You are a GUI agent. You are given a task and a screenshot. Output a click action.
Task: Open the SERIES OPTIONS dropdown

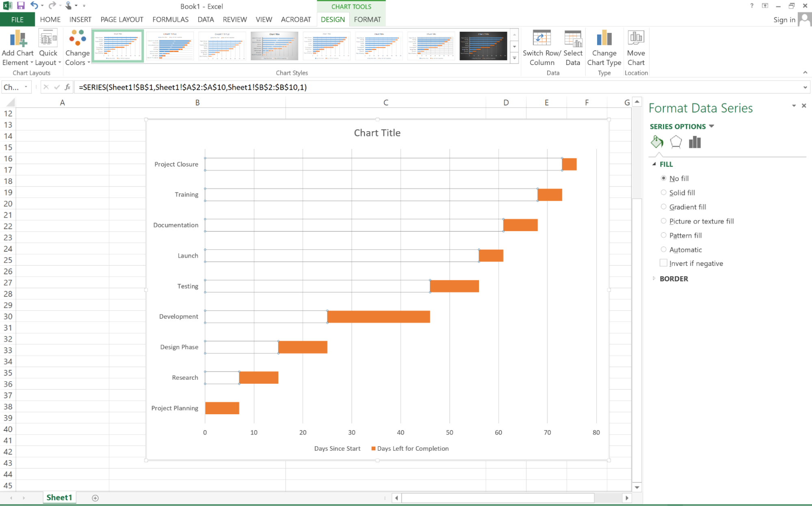[x=712, y=126]
